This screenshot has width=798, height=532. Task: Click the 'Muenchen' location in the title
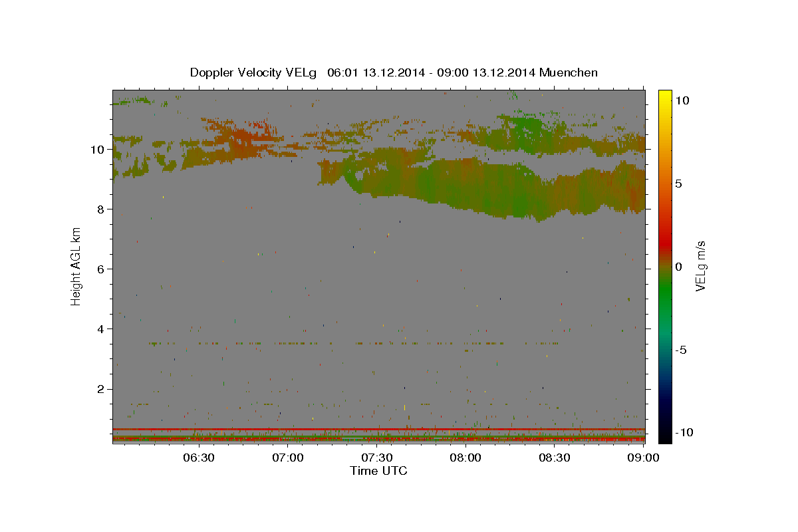pos(569,72)
